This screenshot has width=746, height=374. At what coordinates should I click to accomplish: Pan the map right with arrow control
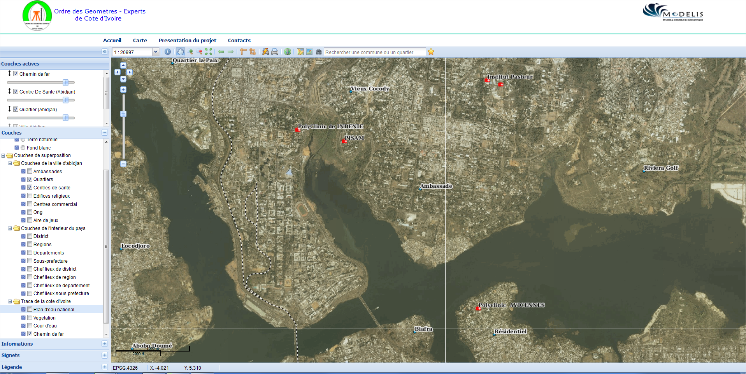129,72
